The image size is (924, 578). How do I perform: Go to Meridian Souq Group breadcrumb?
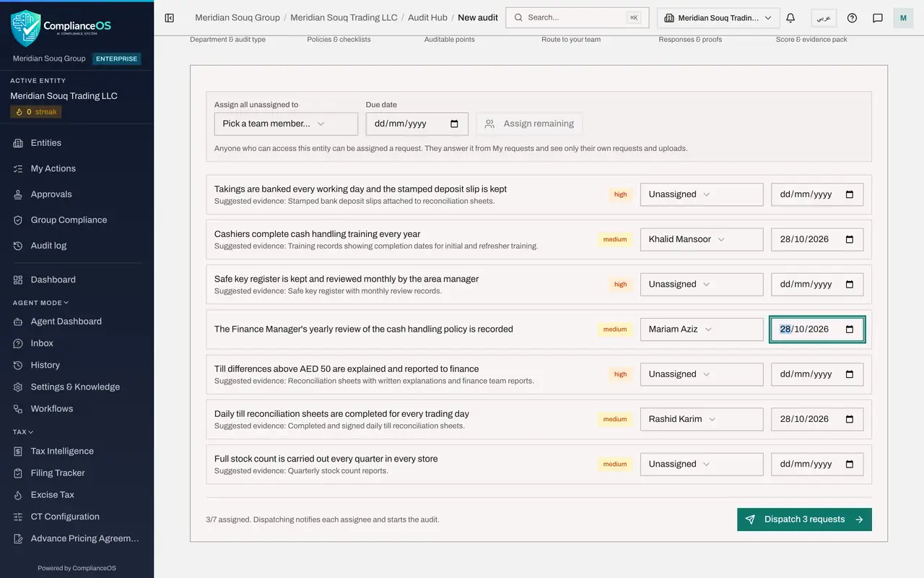pyautogui.click(x=237, y=17)
